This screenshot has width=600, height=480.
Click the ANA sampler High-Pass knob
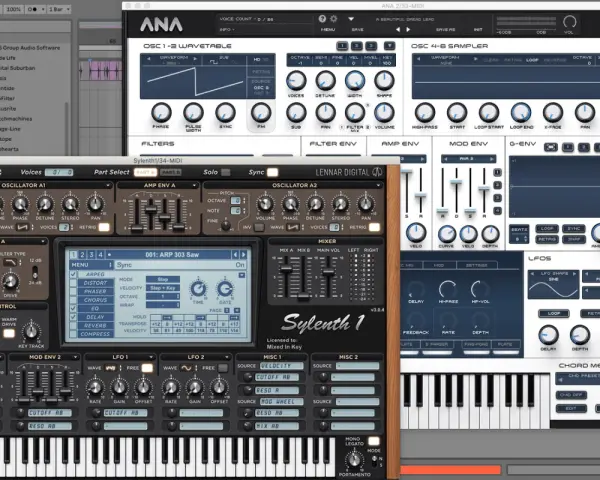(425, 113)
